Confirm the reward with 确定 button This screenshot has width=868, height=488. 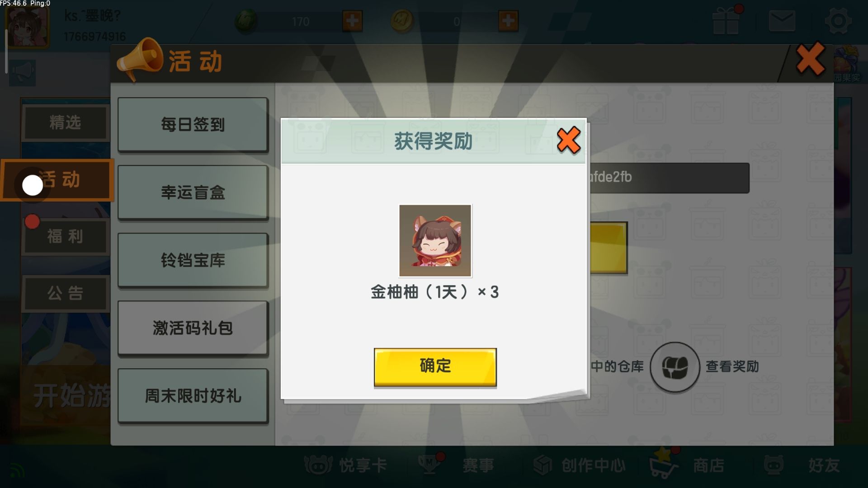point(435,366)
